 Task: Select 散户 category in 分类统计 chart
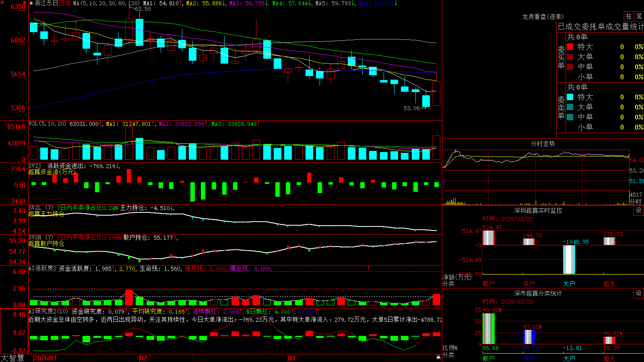[488, 358]
